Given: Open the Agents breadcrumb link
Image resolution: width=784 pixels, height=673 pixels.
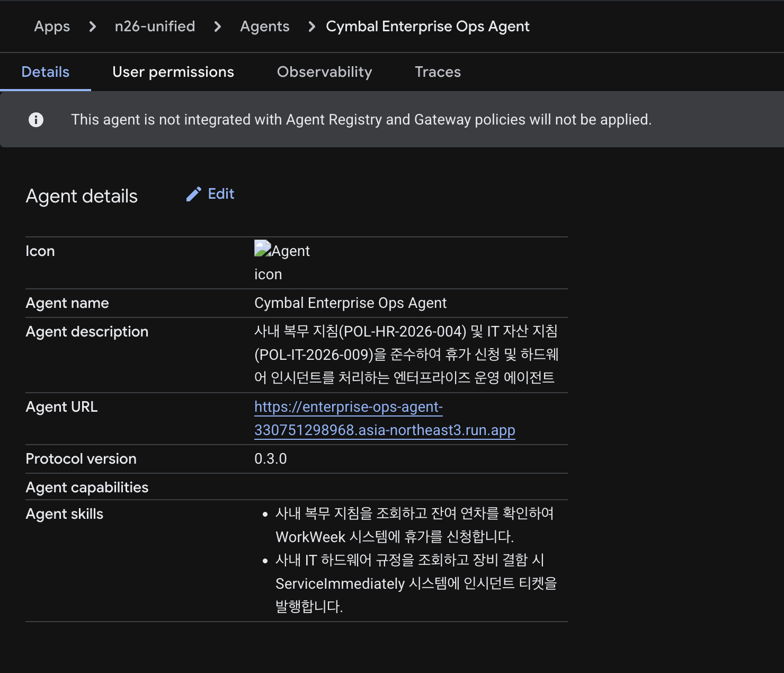Looking at the screenshot, I should [265, 26].
